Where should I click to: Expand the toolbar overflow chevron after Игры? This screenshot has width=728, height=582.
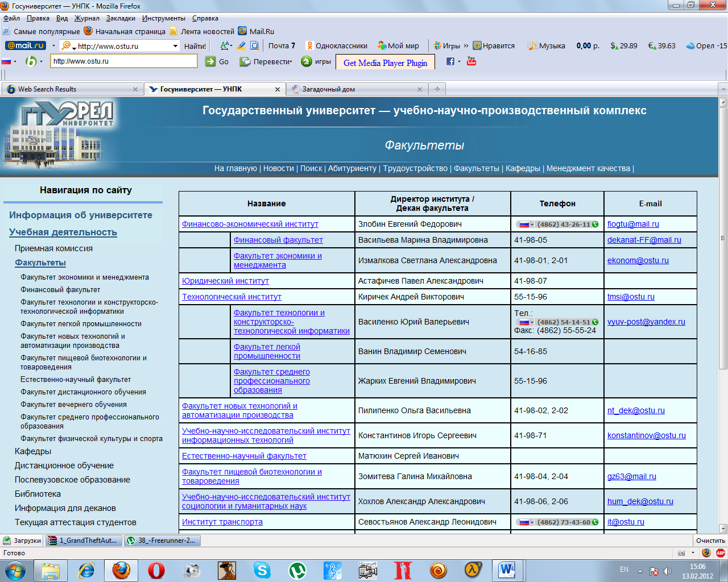pos(466,45)
